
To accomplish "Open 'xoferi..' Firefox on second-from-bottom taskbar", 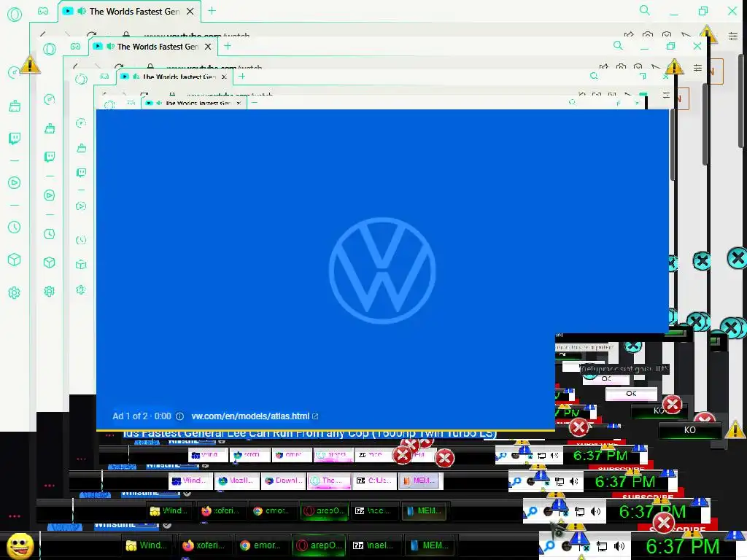I will (220, 511).
